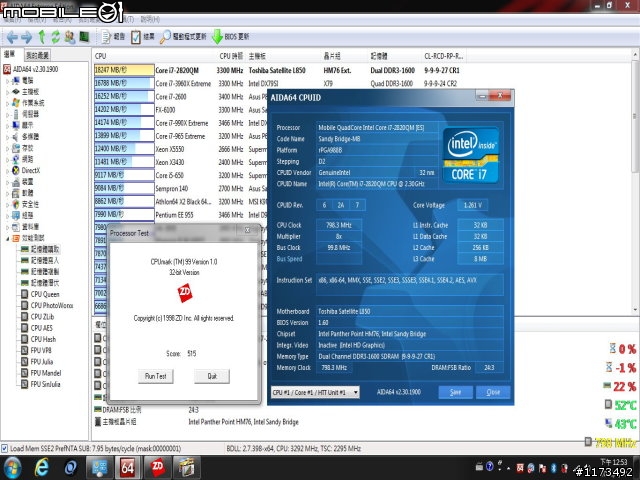Click the BIOS update green download arrow

(x=217, y=37)
